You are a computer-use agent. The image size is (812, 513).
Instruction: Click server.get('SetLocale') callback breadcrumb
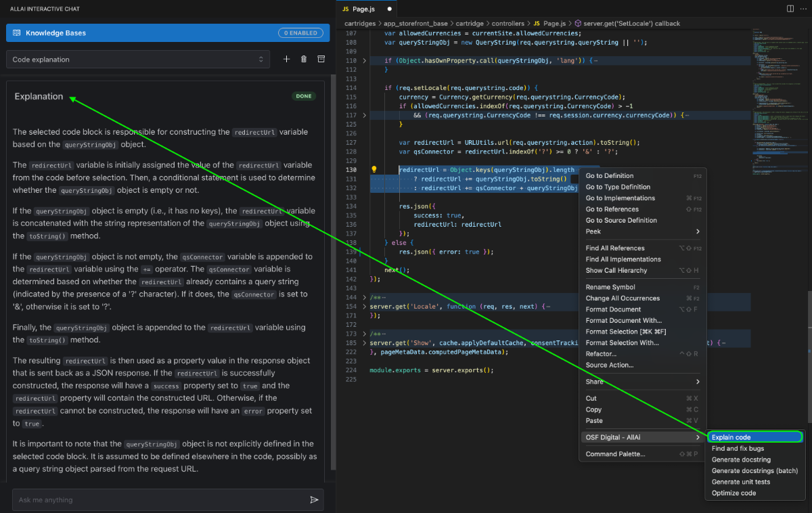(x=632, y=23)
